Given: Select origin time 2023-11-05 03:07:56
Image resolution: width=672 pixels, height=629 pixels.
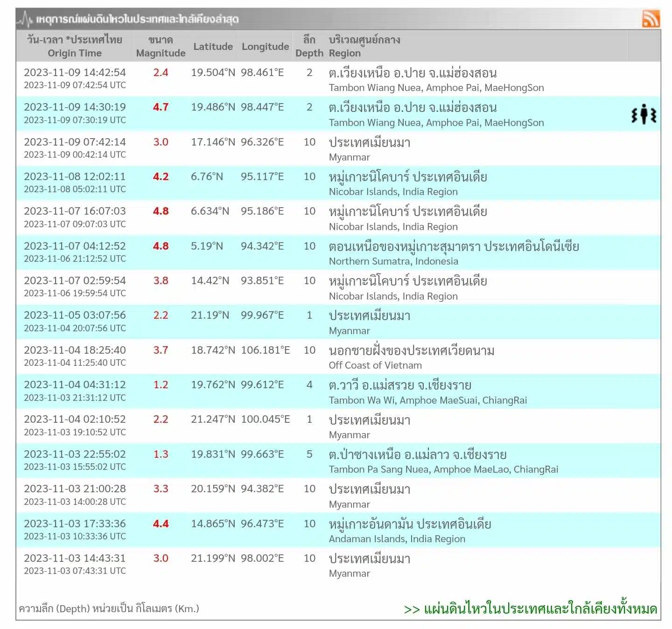Looking at the screenshot, I should 75,315.
